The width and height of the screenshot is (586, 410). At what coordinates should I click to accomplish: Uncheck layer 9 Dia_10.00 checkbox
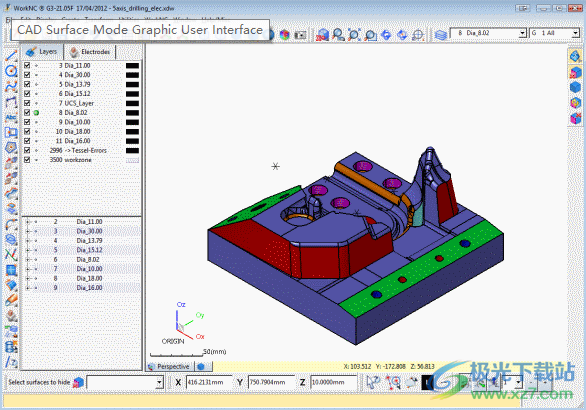[27, 122]
